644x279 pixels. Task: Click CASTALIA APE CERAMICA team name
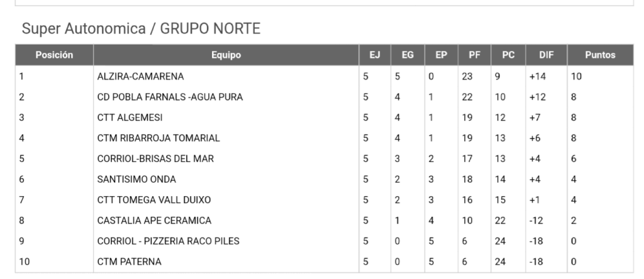pyautogui.click(x=155, y=221)
